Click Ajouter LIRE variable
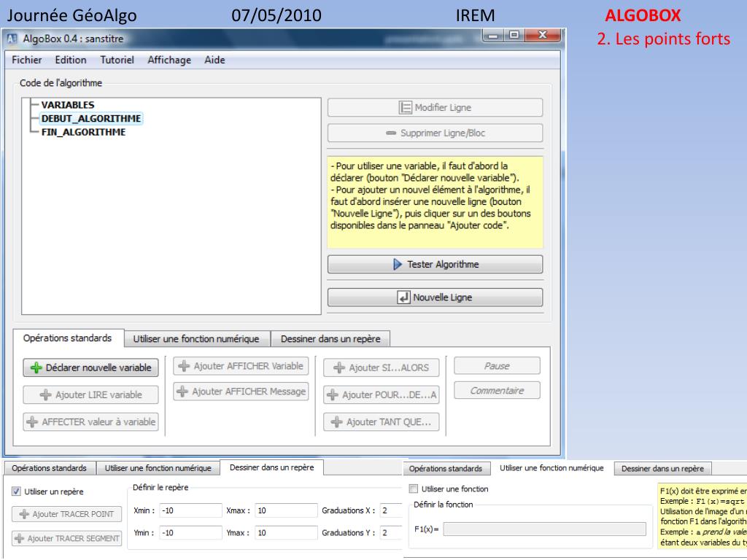This screenshot has width=747, height=560. (90, 394)
